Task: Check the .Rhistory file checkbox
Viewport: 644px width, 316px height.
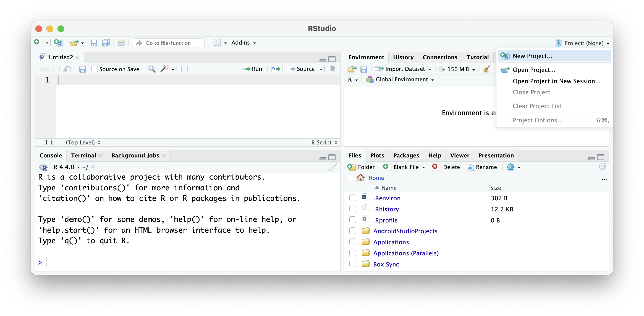Action: [x=352, y=209]
